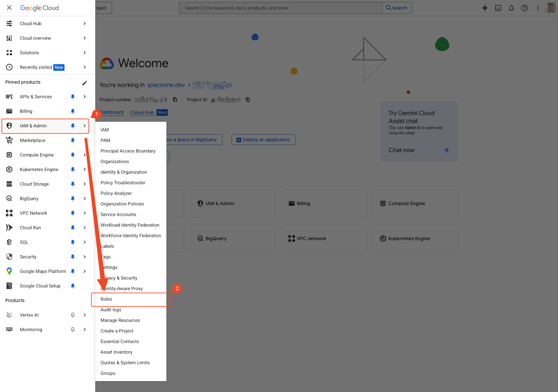Open the Kubernetes Engine quick access card
The width and height of the screenshot is (558, 392).
click(x=415, y=239)
